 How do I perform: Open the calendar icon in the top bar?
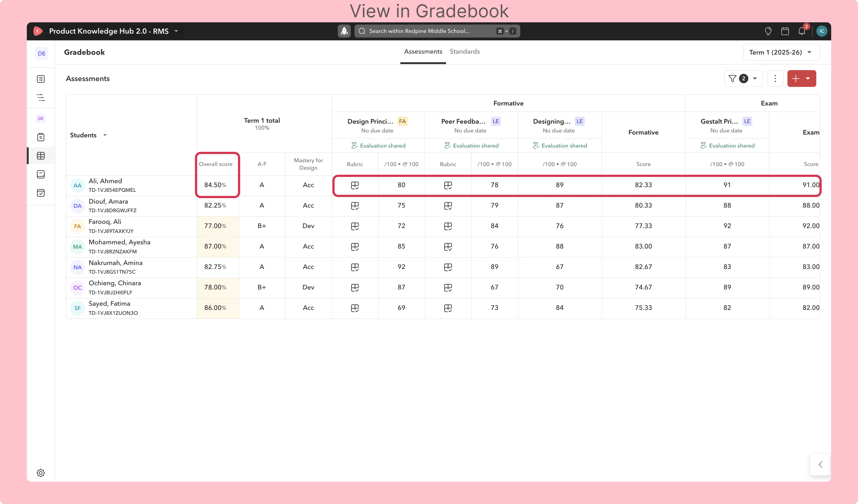785,31
